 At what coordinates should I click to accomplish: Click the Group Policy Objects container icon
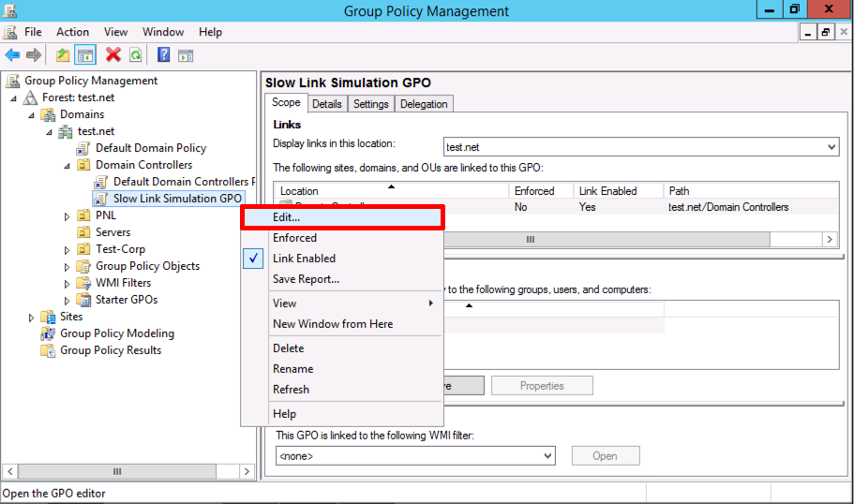pyautogui.click(x=83, y=266)
